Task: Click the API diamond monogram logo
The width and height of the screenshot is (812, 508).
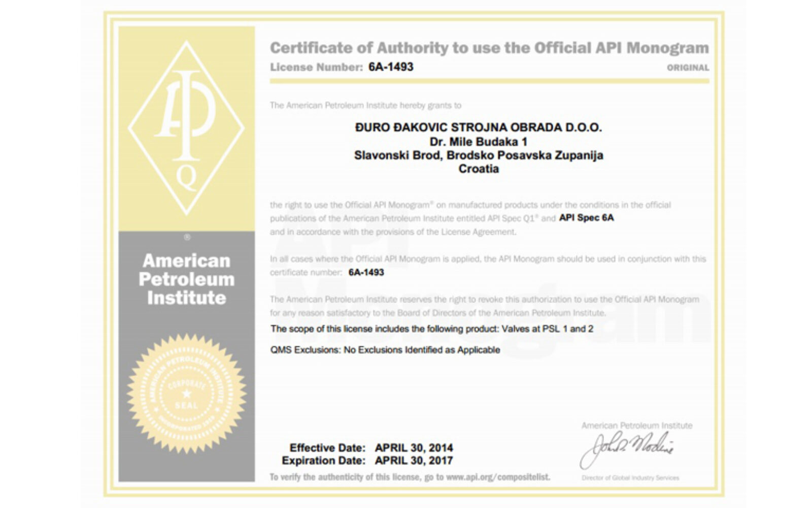Action: pyautogui.click(x=186, y=127)
